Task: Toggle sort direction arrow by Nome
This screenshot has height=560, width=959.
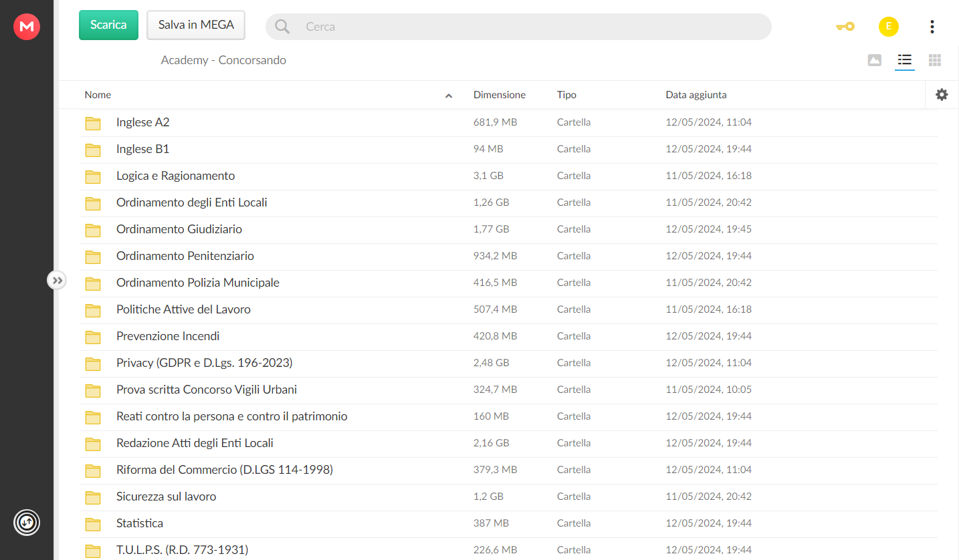Action: pyautogui.click(x=449, y=96)
